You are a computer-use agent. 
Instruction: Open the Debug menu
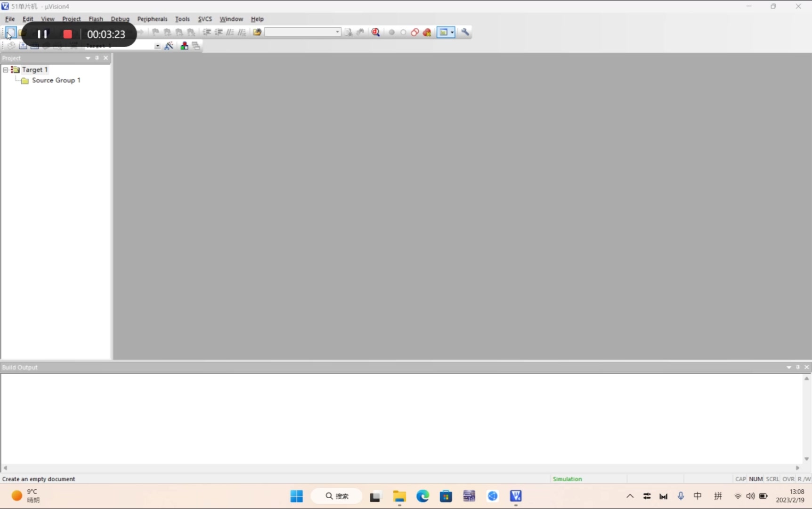[120, 19]
